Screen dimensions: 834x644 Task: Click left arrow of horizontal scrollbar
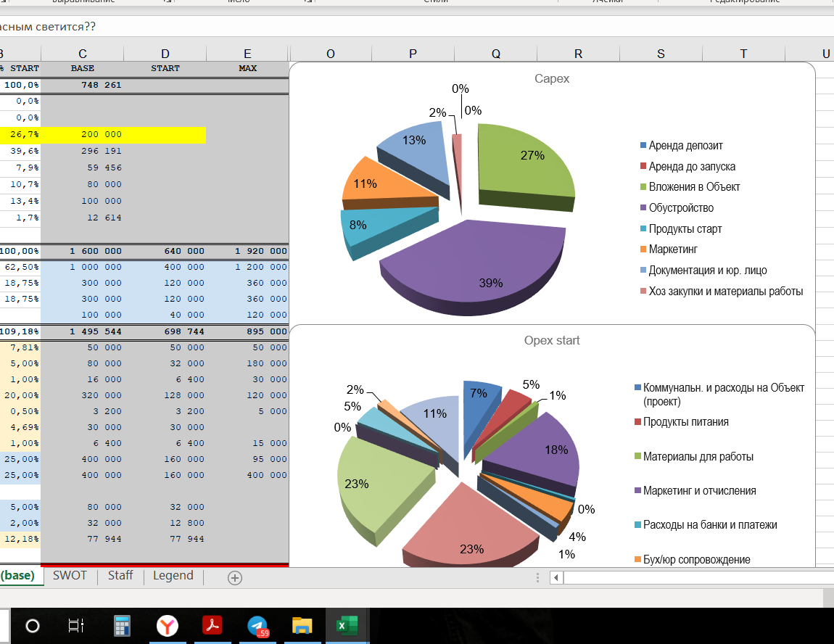click(556, 577)
